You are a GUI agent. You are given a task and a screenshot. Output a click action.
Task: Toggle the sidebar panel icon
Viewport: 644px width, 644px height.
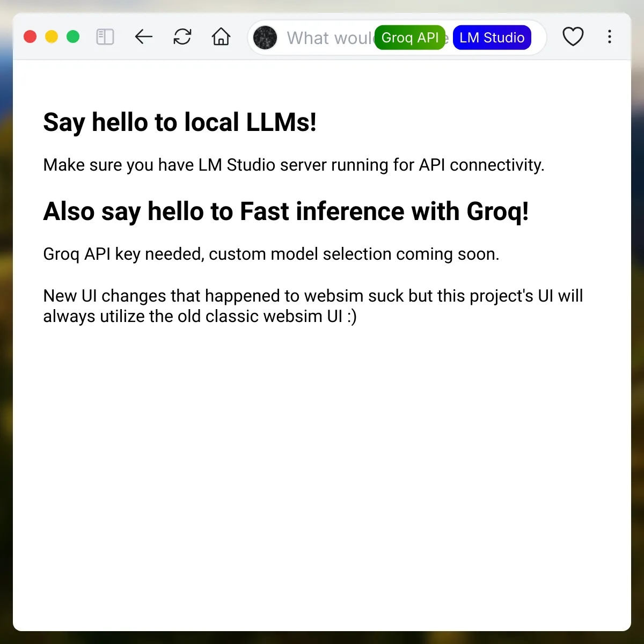[105, 37]
